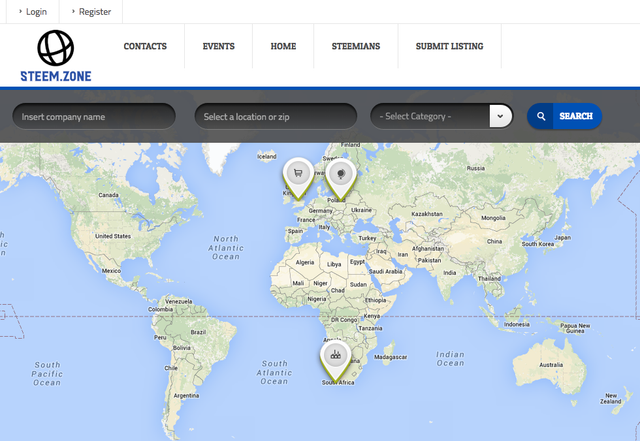Click the 'Mongolia' label on the map
This screenshot has height=441, width=640.
493,218
